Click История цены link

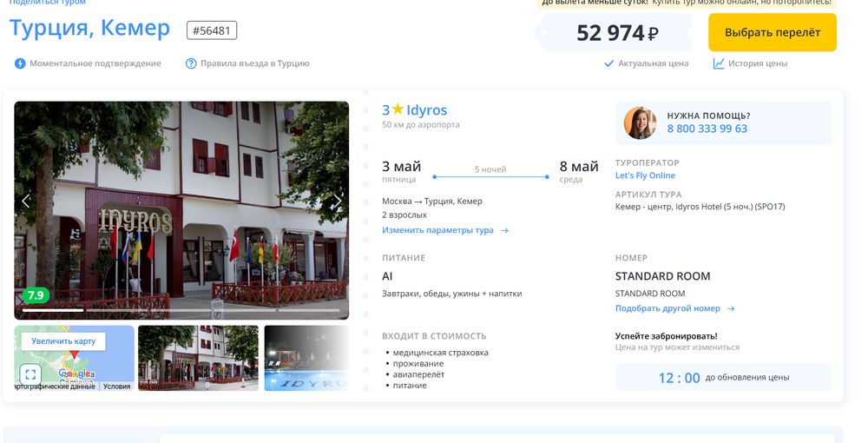point(758,63)
